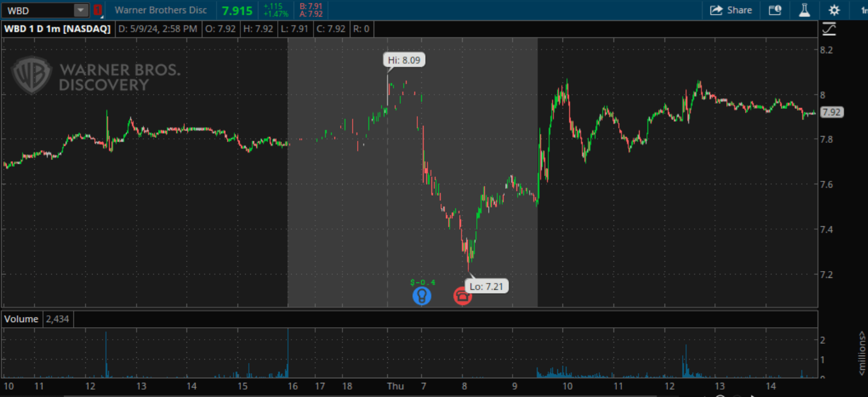Click the bid price B: 7.91

(311, 6)
